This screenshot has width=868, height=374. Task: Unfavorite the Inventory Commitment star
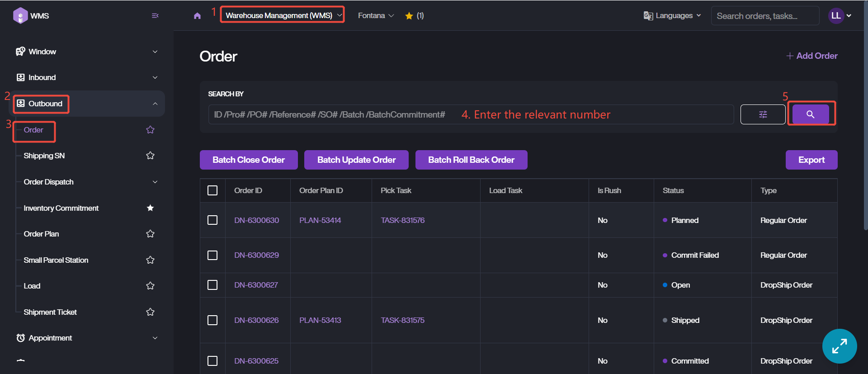150,208
